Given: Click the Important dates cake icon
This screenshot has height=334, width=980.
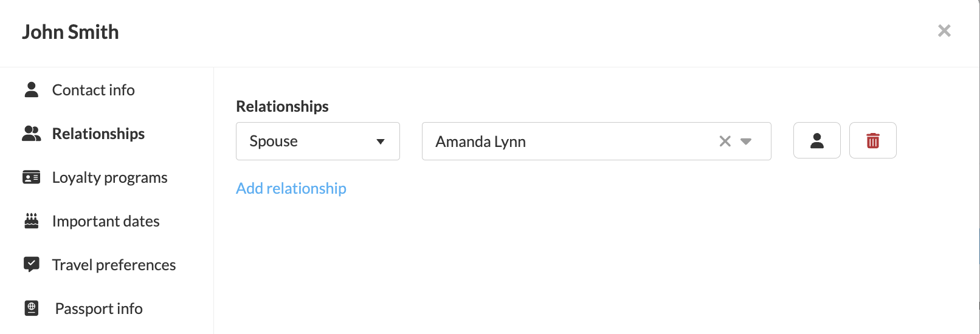Looking at the screenshot, I should tap(32, 221).
